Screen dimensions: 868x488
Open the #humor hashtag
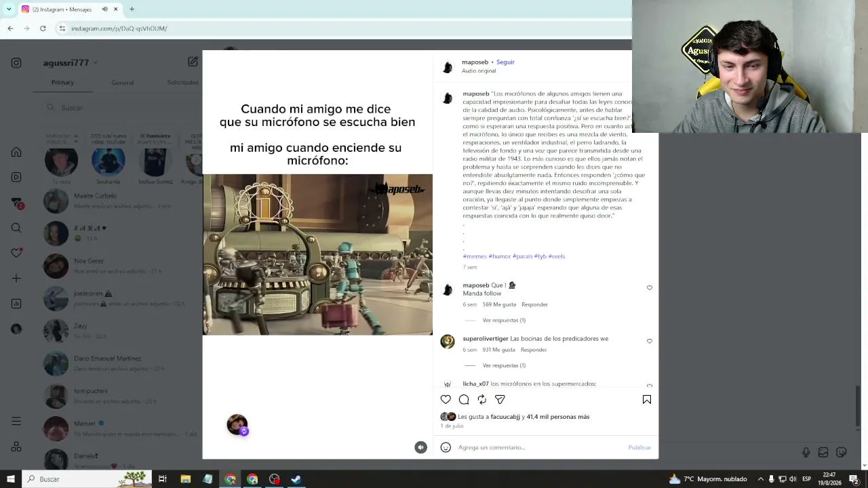500,256
